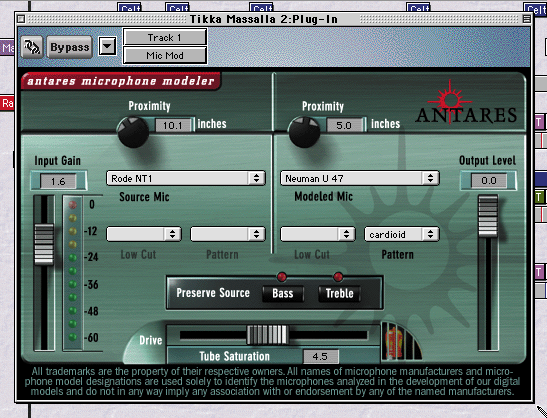547x418 pixels.
Task: Open the Source Mic Rode NT1 dropdown
Action: [186, 178]
